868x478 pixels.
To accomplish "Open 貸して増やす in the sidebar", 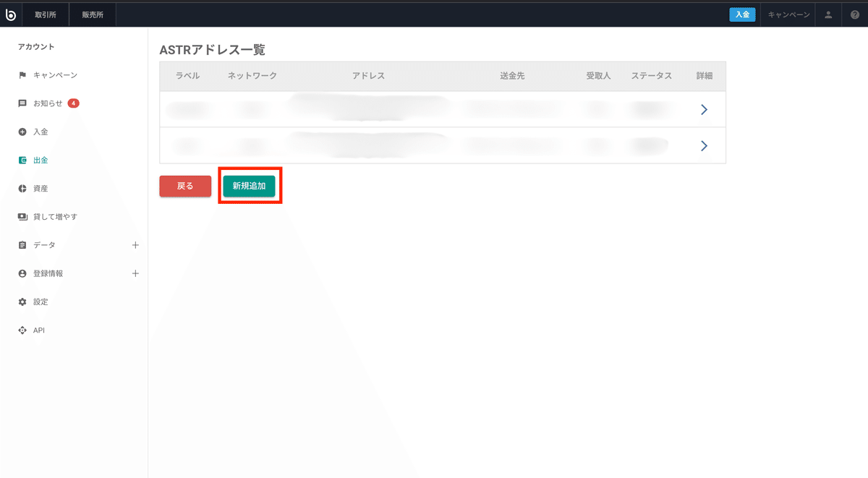I will 55,216.
